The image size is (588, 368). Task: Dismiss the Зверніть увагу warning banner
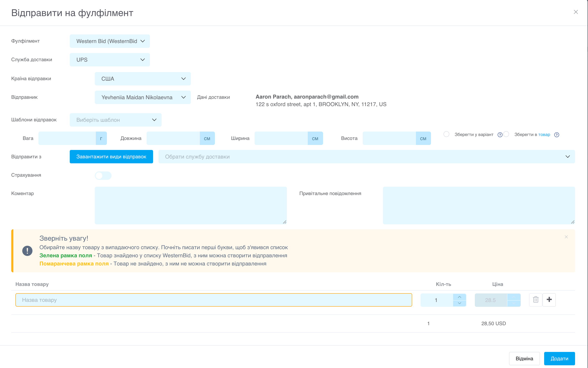(x=566, y=237)
